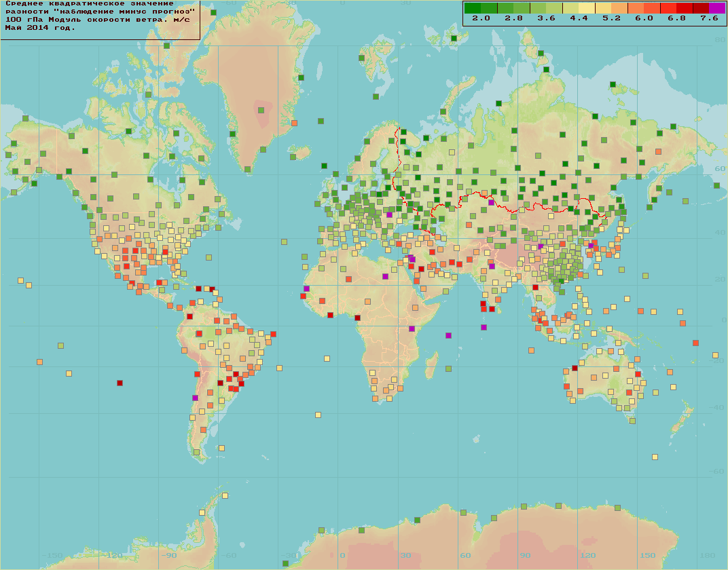Image resolution: width=728 pixels, height=570 pixels.
Task: Click the purple marker on Senegal's coast
Action: coord(306,288)
